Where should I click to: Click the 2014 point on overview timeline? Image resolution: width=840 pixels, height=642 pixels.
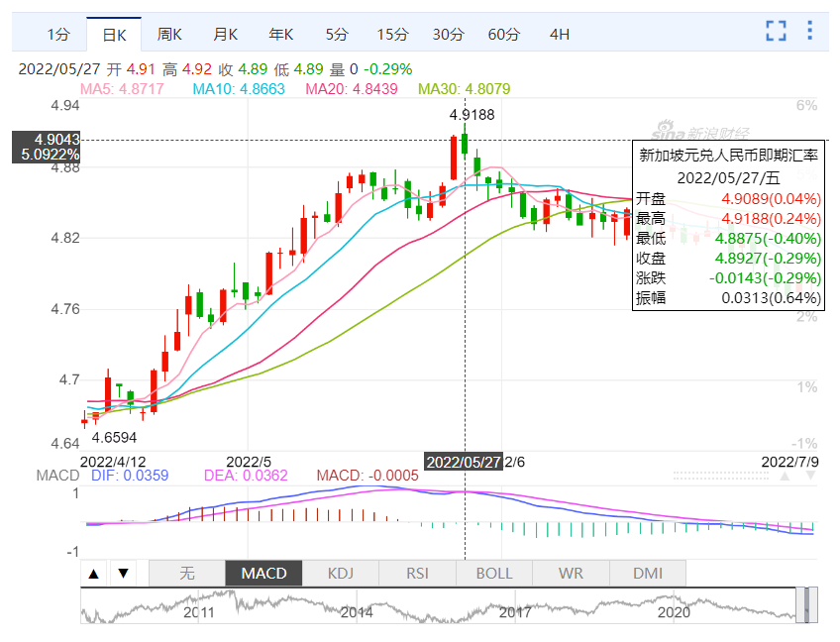pos(357,612)
